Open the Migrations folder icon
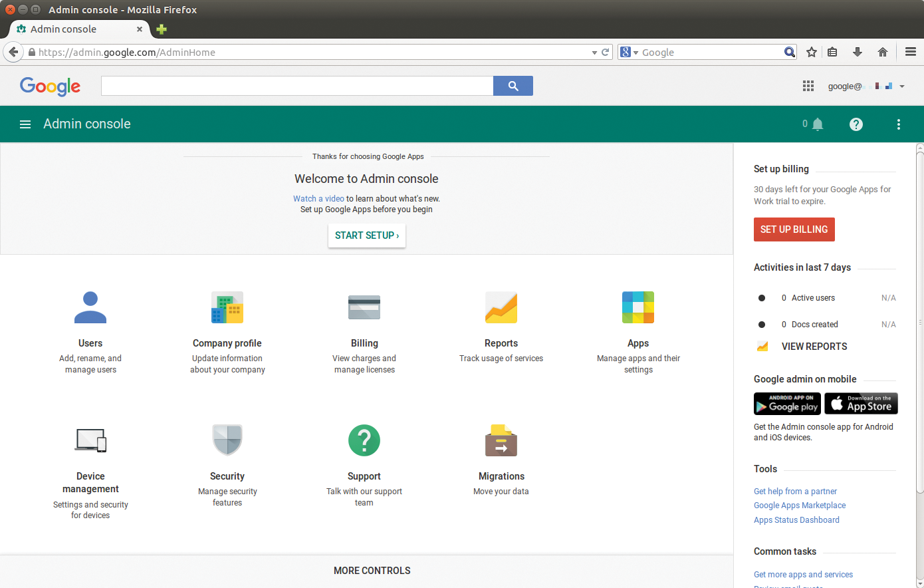924x588 pixels. coord(501,440)
